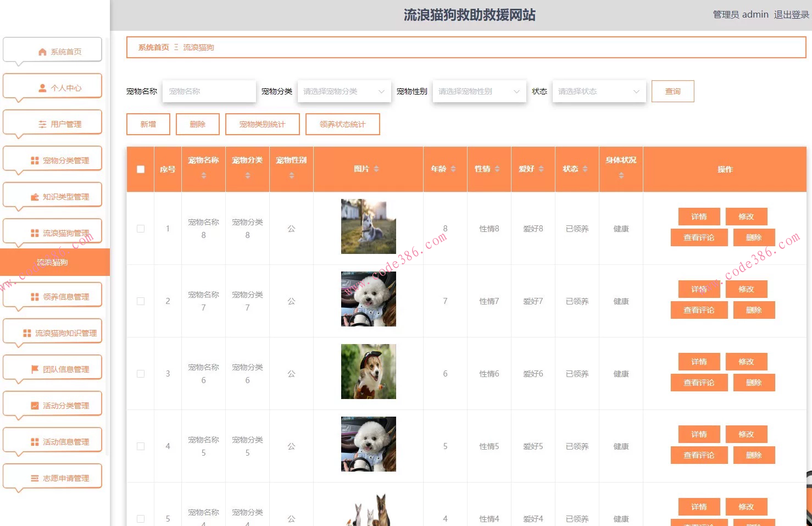Click the 新增 button

click(148, 124)
